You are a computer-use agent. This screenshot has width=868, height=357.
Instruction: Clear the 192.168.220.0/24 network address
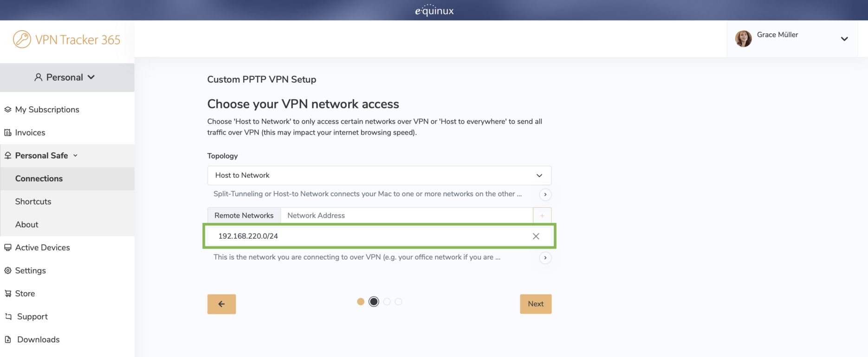(x=535, y=236)
